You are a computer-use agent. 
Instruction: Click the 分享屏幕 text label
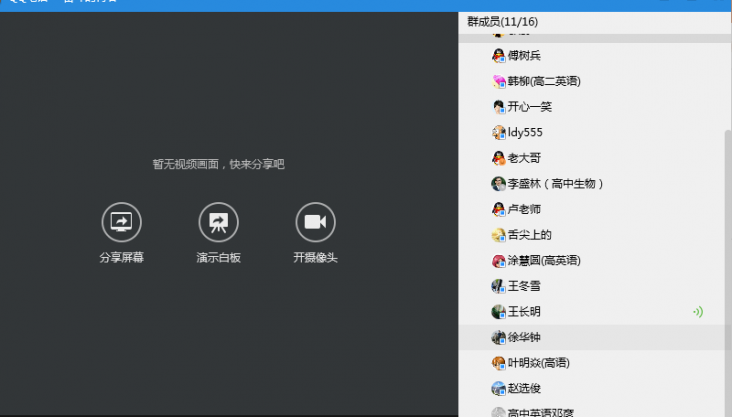121,257
